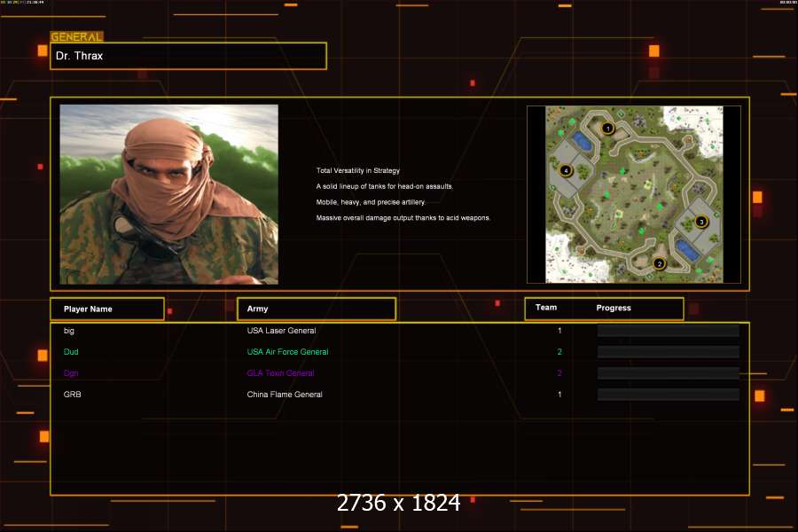Click start position 4 on the minimap

(x=566, y=170)
